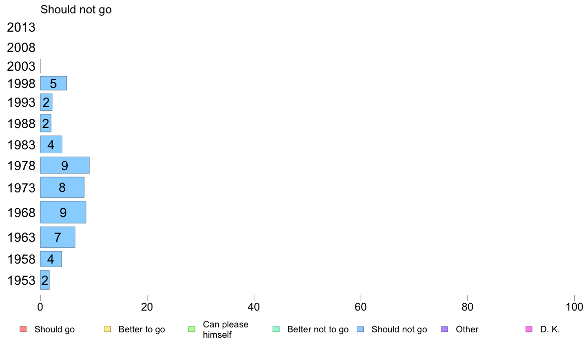Click the green Can please himself swatch
The width and height of the screenshot is (588, 364).
pos(192,329)
